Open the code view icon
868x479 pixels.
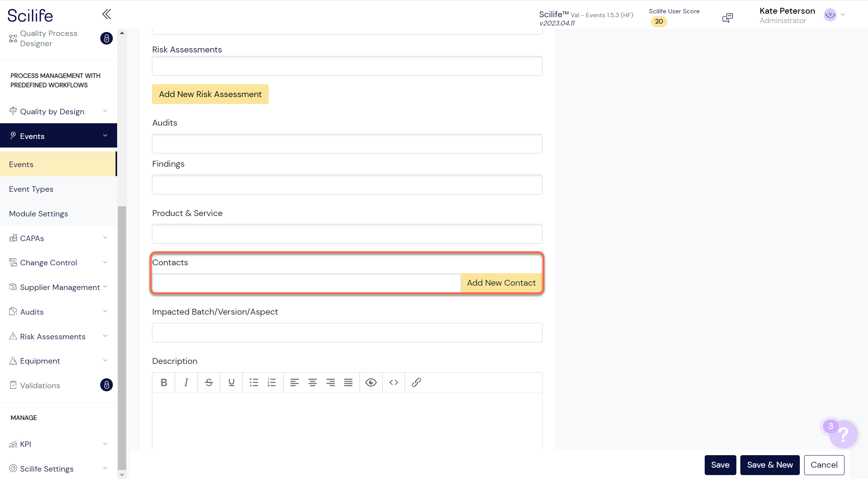click(394, 382)
